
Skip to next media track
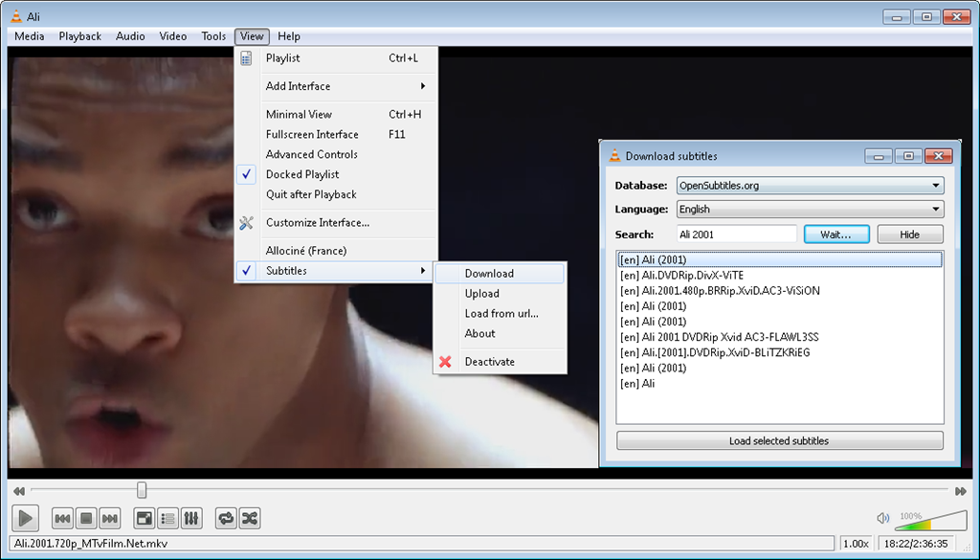pos(110,518)
